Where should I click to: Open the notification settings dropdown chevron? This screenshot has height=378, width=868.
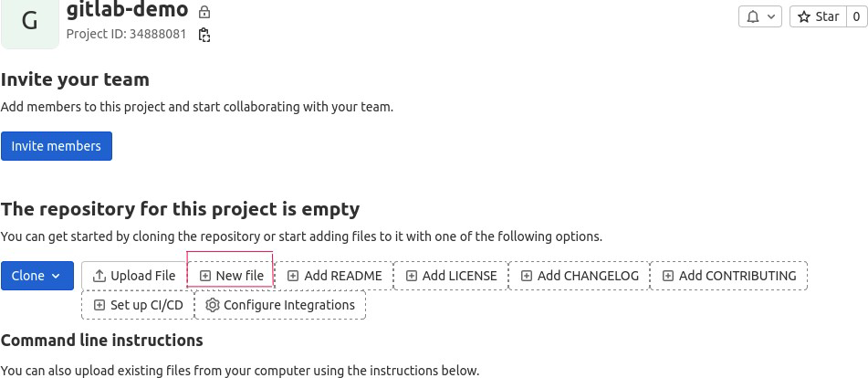click(x=771, y=16)
